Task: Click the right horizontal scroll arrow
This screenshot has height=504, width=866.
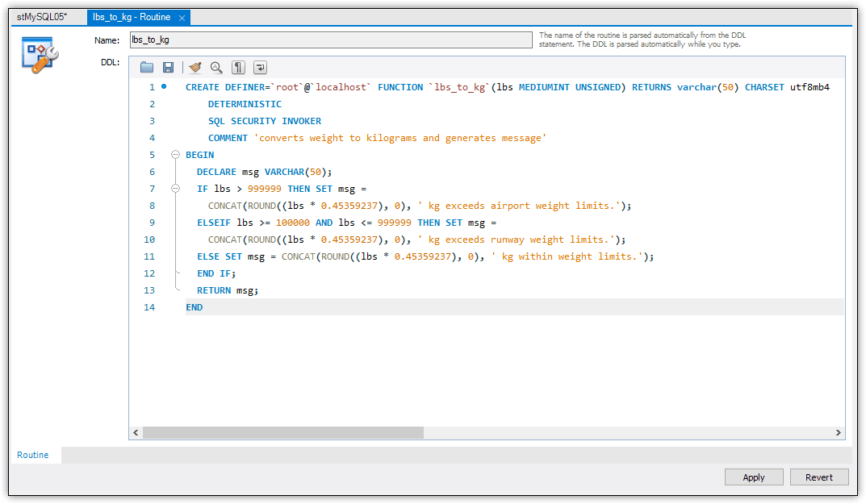Action: pos(839,433)
